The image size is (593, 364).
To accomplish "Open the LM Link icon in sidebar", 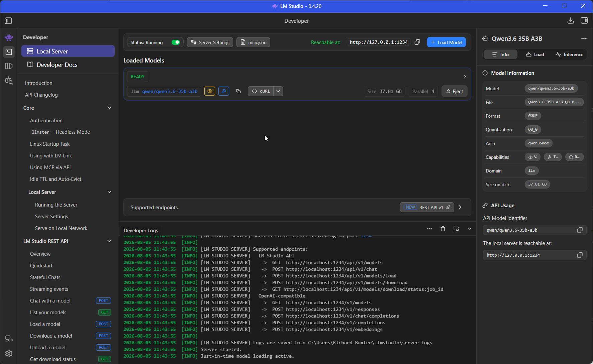I will 9,339.
